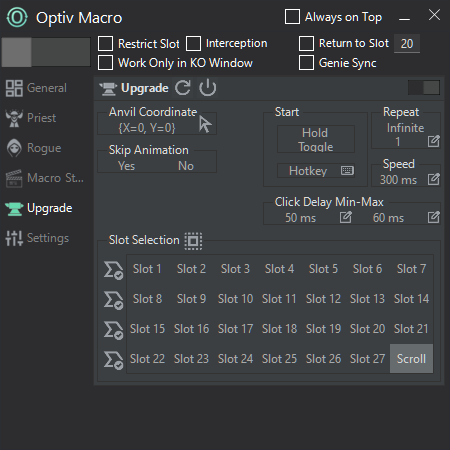
Task: Select the Scroll slot
Action: click(x=411, y=359)
